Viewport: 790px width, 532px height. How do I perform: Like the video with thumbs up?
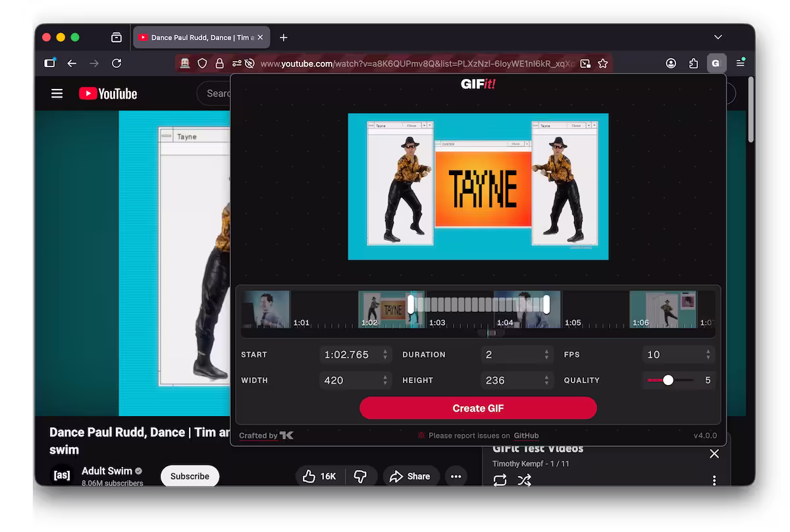319,476
